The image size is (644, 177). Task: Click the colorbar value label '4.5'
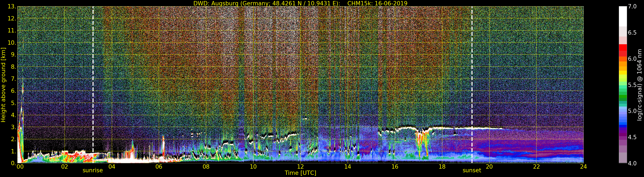[x=632, y=137]
